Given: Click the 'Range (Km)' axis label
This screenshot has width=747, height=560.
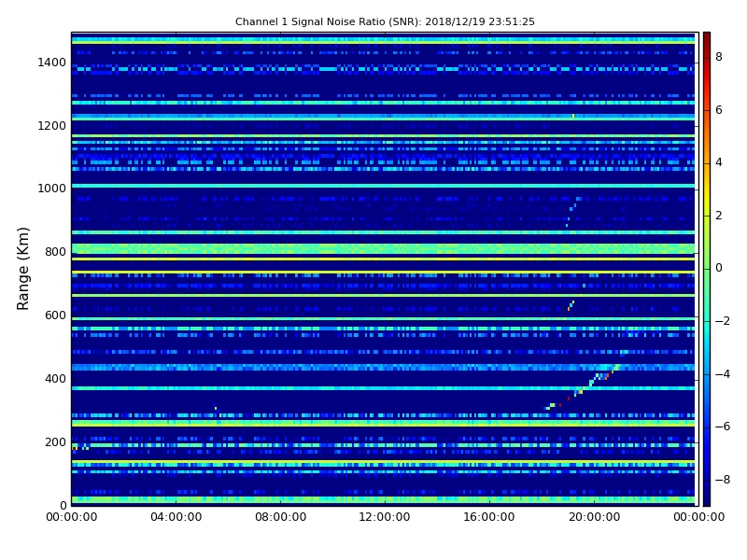Looking at the screenshot, I should (x=22, y=269).
